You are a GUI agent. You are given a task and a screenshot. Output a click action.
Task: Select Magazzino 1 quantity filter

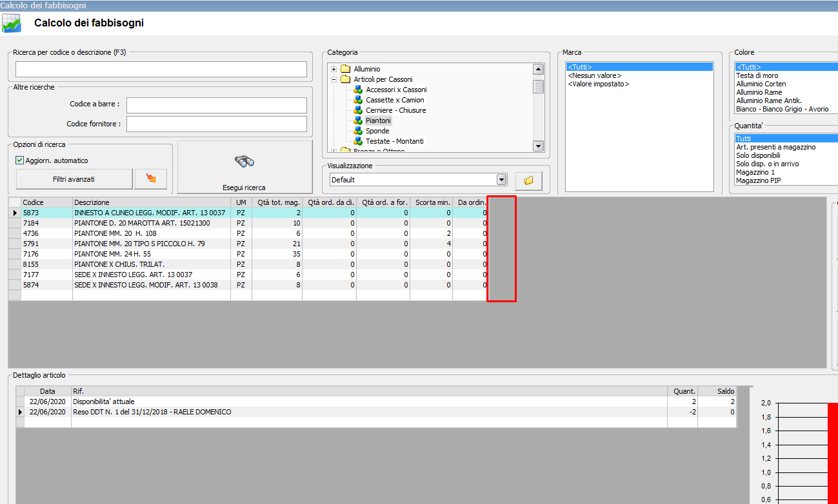755,172
